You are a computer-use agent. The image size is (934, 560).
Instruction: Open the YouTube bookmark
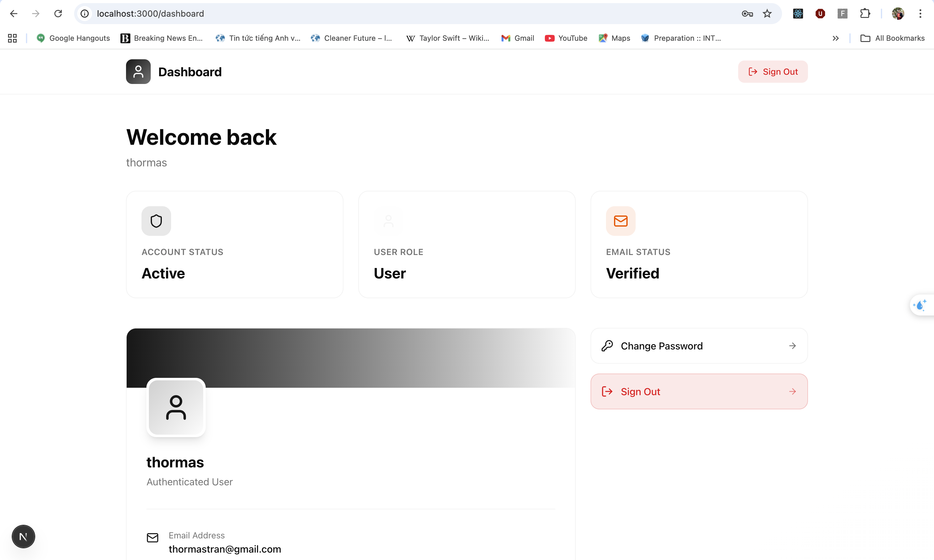pyautogui.click(x=566, y=38)
